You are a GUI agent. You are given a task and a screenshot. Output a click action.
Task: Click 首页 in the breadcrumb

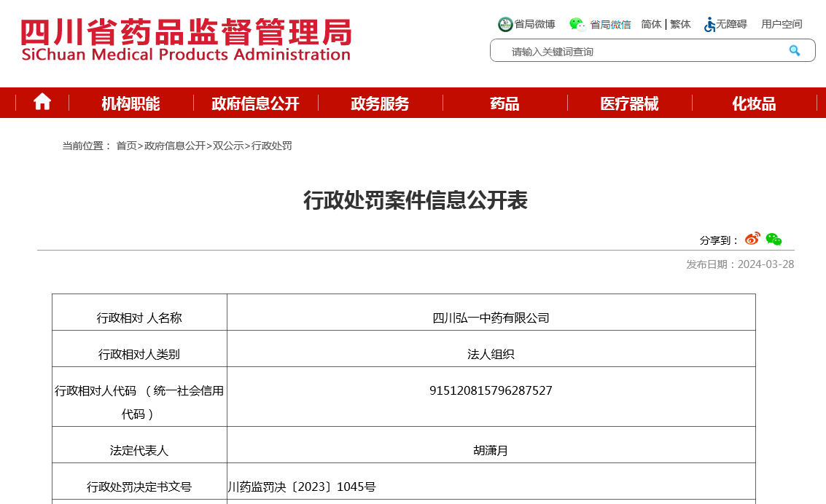coord(126,146)
